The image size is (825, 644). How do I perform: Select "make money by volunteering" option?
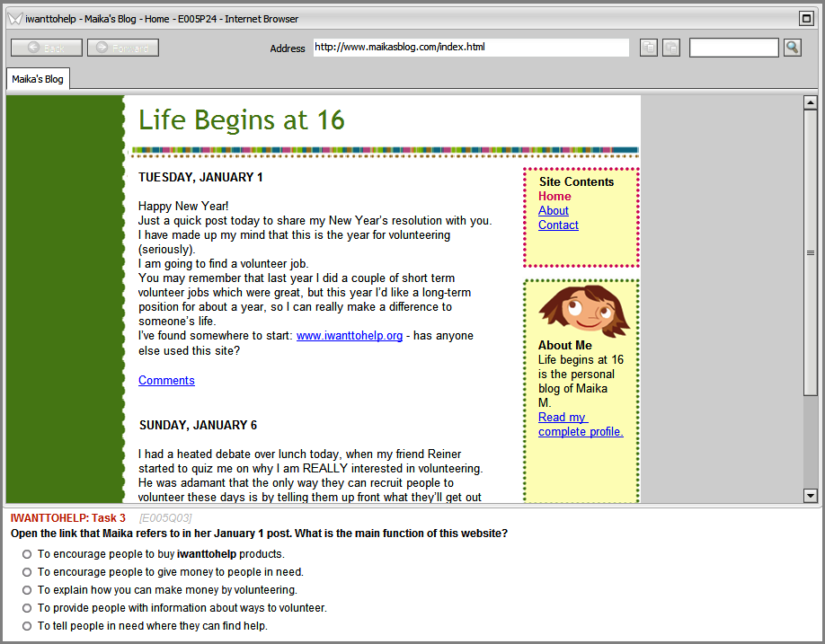pyautogui.click(x=27, y=590)
